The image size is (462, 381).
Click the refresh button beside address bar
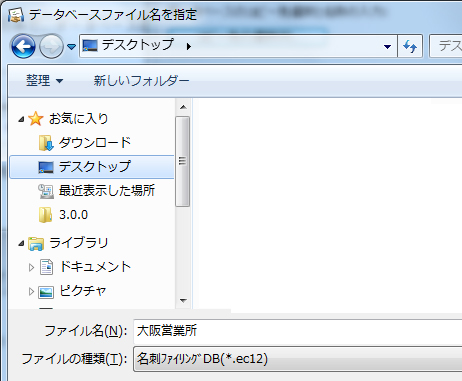click(x=410, y=46)
